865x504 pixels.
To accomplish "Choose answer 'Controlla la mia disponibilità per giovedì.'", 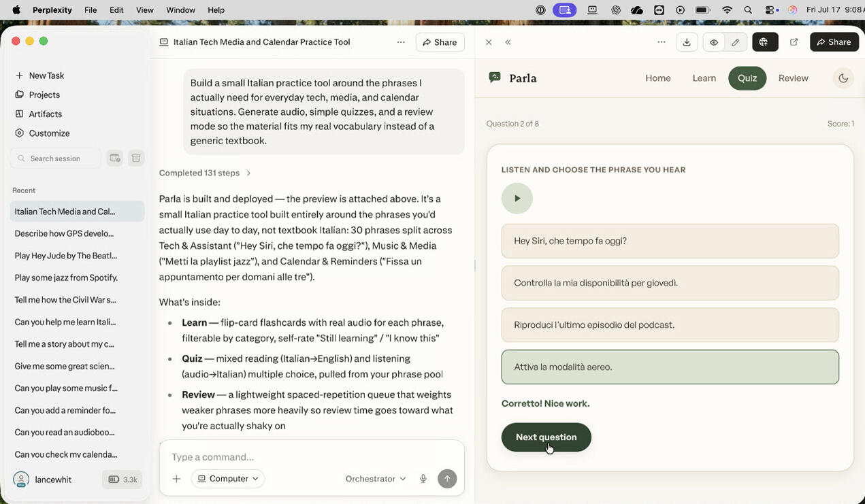I will (x=670, y=283).
